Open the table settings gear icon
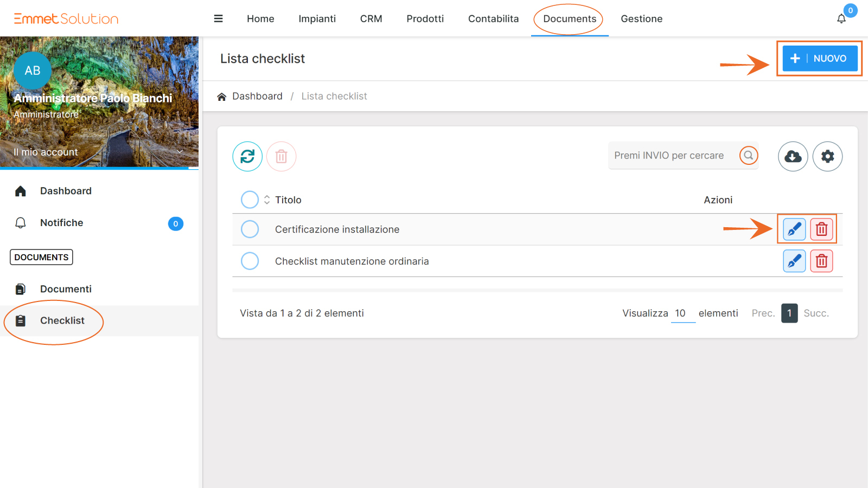868x488 pixels. (x=827, y=156)
